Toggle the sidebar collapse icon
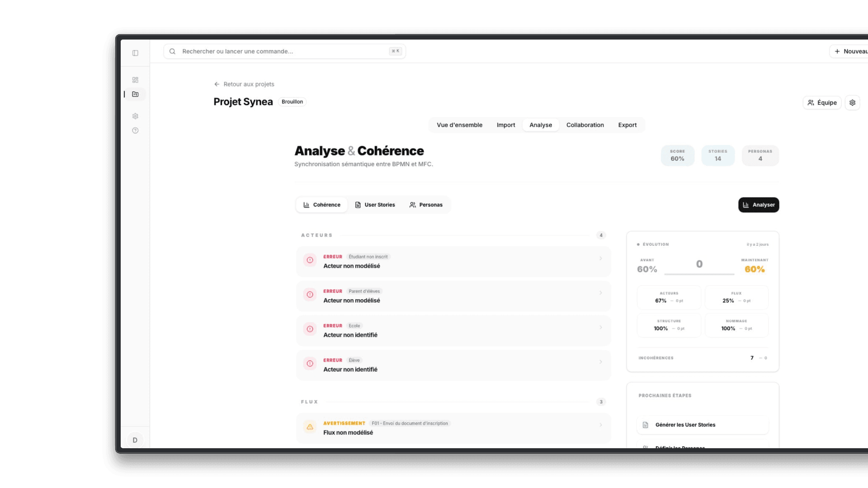 point(135,53)
